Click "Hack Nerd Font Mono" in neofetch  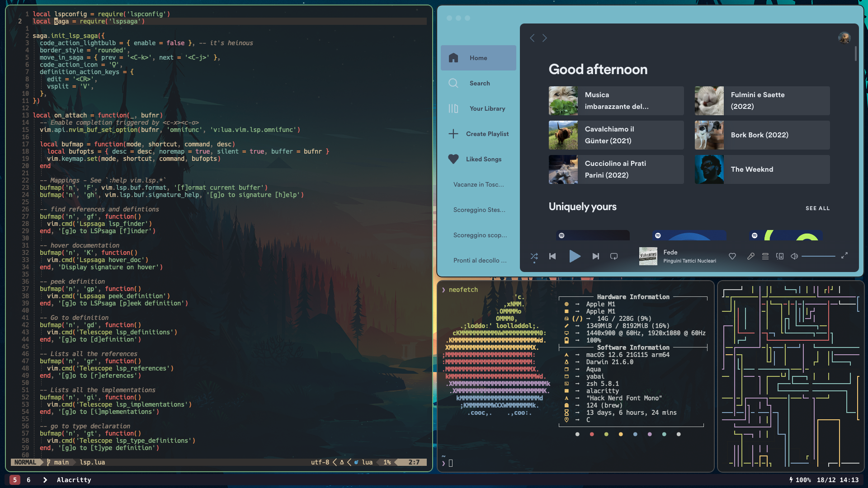(624, 398)
